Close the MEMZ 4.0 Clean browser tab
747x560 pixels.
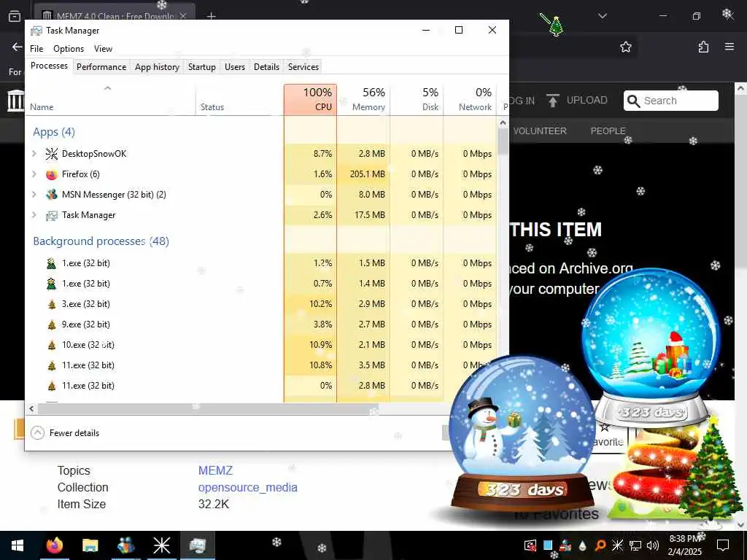(183, 16)
